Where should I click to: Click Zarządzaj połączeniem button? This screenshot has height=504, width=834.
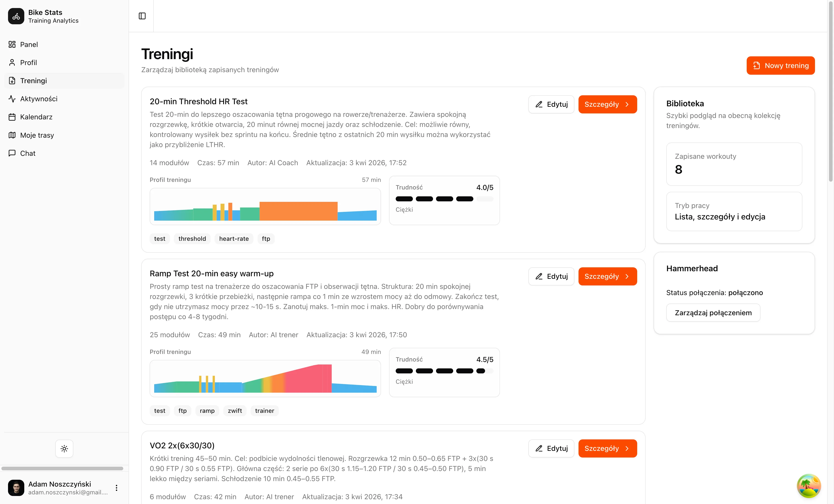pos(713,312)
